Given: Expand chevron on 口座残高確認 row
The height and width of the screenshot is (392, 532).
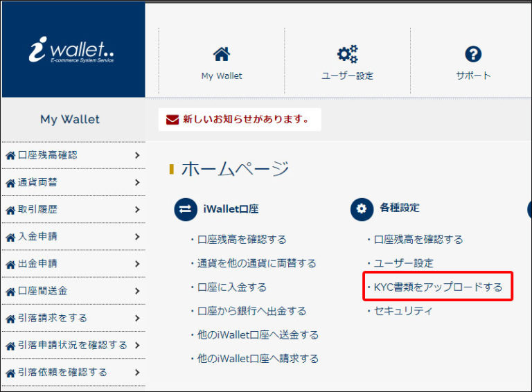Looking at the screenshot, I should (137, 155).
